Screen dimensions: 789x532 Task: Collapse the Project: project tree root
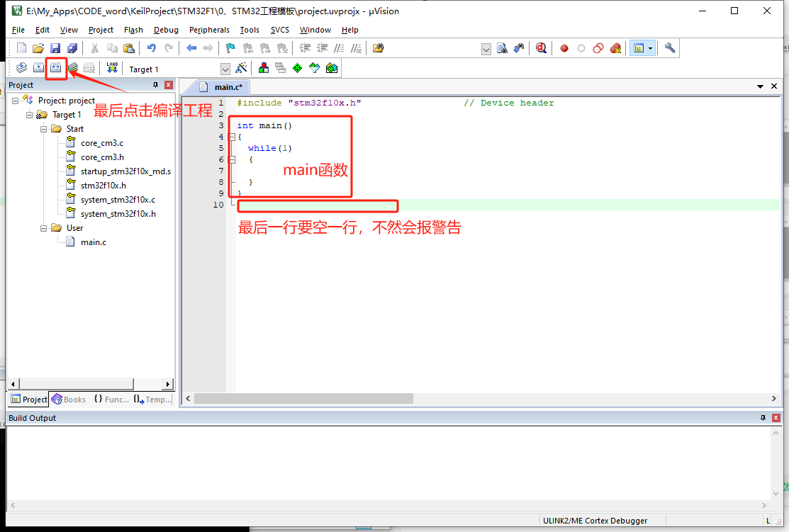point(15,101)
